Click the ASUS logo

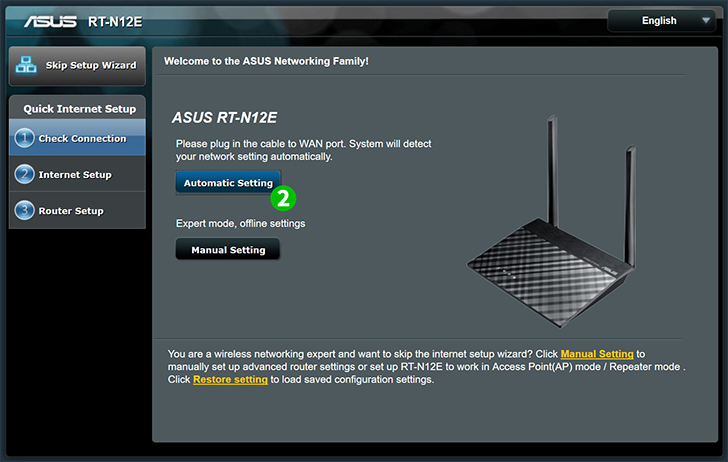51,21
